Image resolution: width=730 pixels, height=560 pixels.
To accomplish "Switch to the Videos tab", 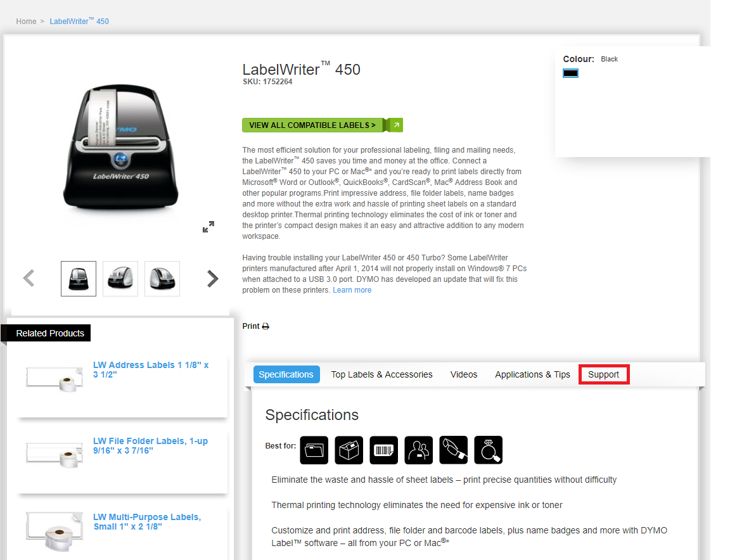I will 464,374.
